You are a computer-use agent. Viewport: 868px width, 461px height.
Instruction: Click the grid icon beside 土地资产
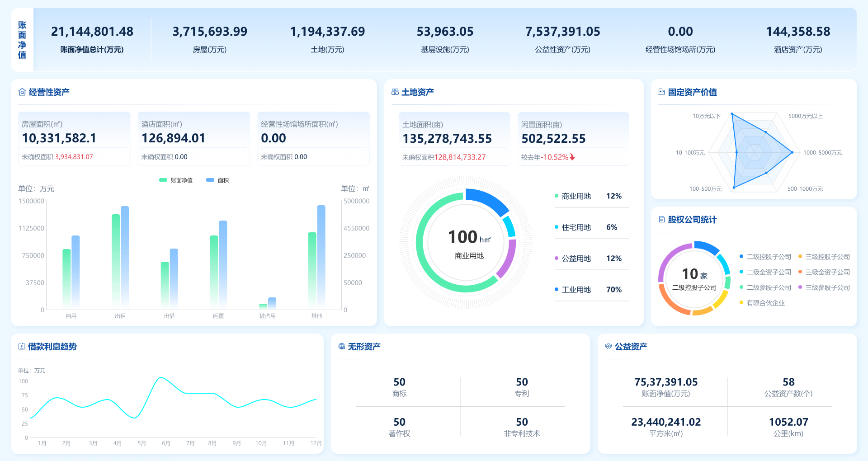pyautogui.click(x=395, y=92)
